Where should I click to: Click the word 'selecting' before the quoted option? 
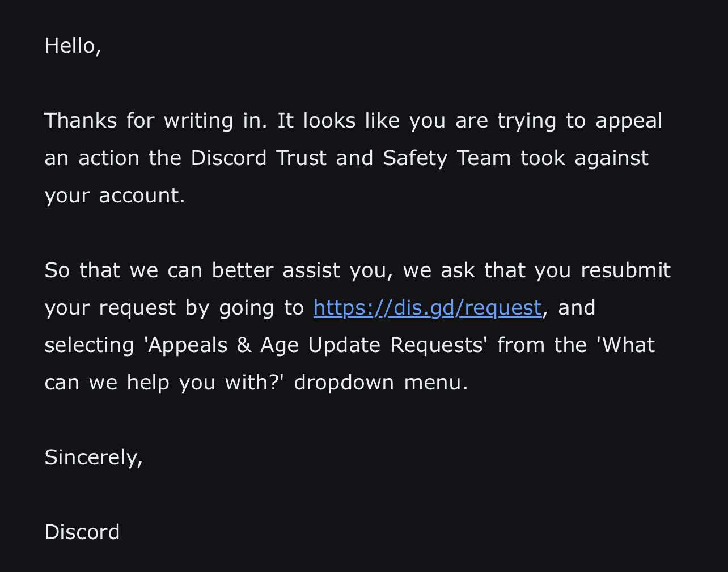(89, 345)
